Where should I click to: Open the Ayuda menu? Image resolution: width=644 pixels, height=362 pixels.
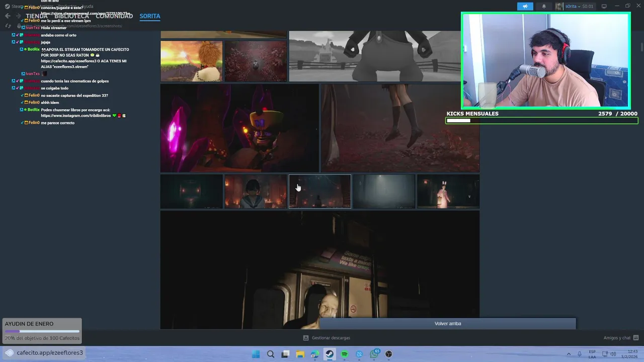click(x=88, y=7)
